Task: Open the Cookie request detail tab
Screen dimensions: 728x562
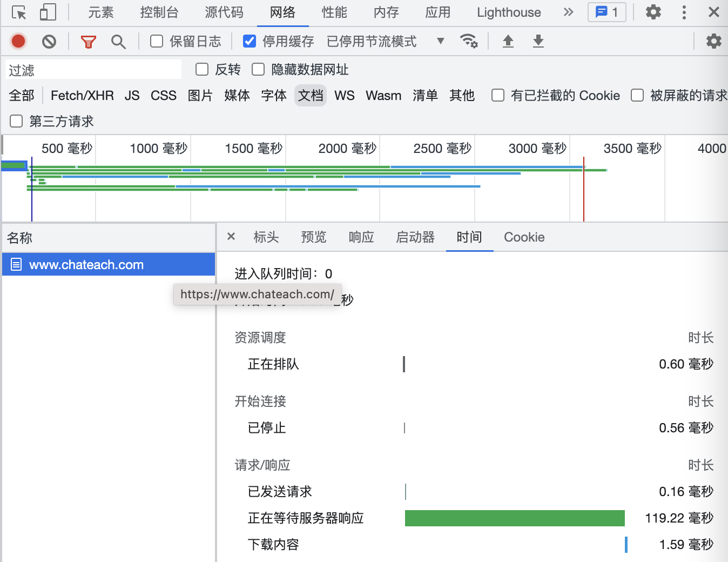Action: click(524, 237)
